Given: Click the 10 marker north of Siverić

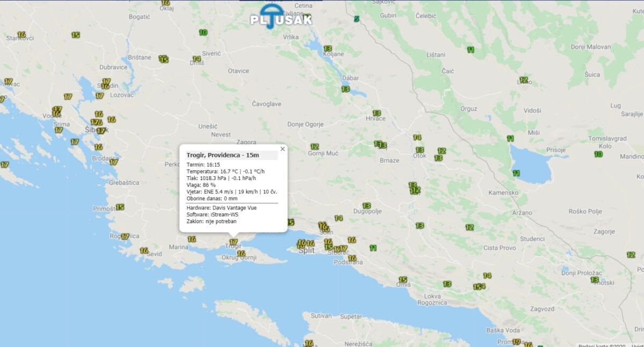Looking at the screenshot, I should point(203,32).
